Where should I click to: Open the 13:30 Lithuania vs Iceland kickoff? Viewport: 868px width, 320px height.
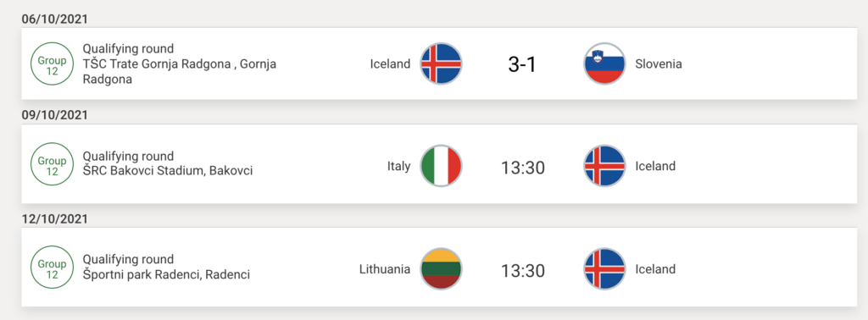[522, 270]
